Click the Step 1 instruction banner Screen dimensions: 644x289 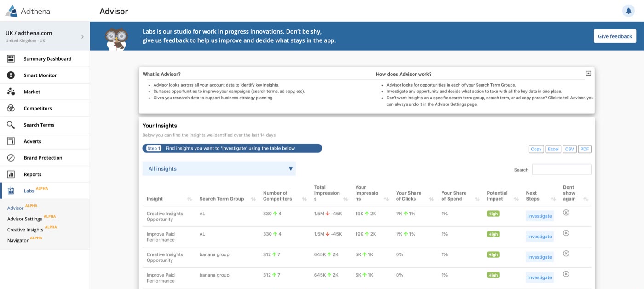coord(232,148)
